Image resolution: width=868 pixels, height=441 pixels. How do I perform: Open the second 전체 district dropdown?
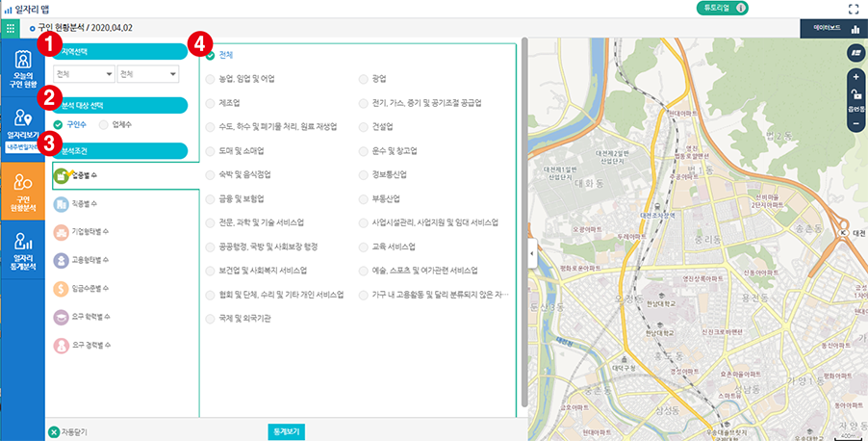click(148, 74)
